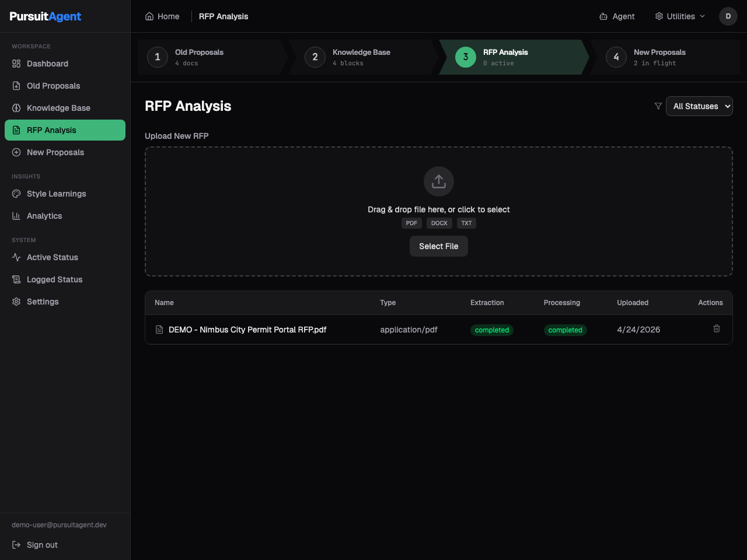The height and width of the screenshot is (560, 747).
Task: Click the Utilities gear icon
Action: 659,16
